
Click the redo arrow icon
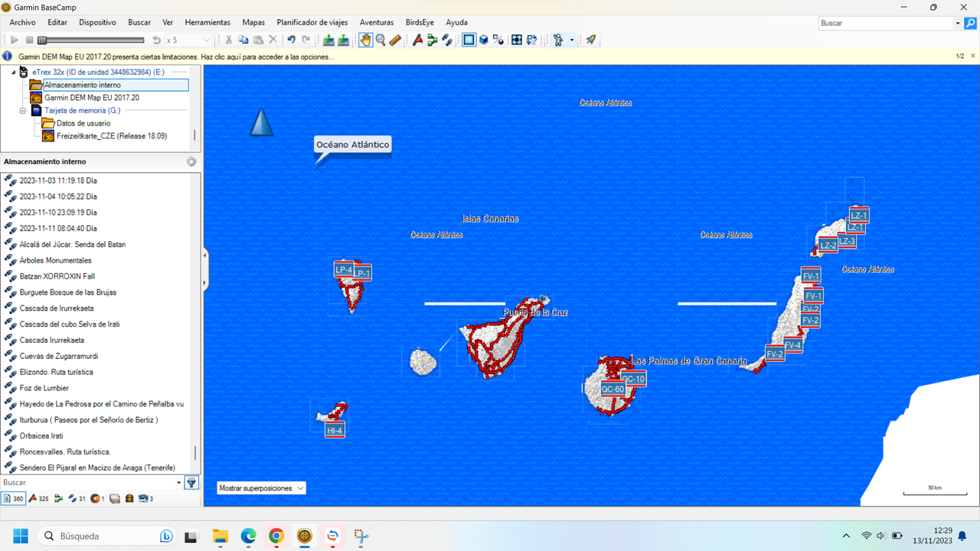306,40
